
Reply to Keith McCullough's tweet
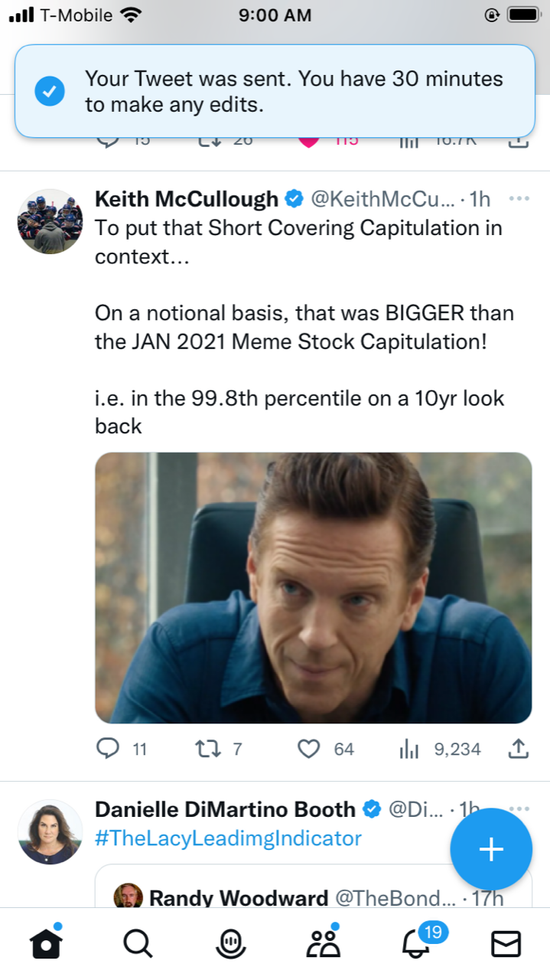108,749
